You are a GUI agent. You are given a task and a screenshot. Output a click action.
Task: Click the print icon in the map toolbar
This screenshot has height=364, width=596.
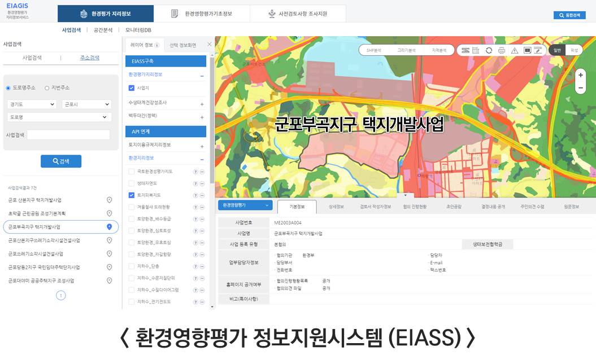click(502, 51)
